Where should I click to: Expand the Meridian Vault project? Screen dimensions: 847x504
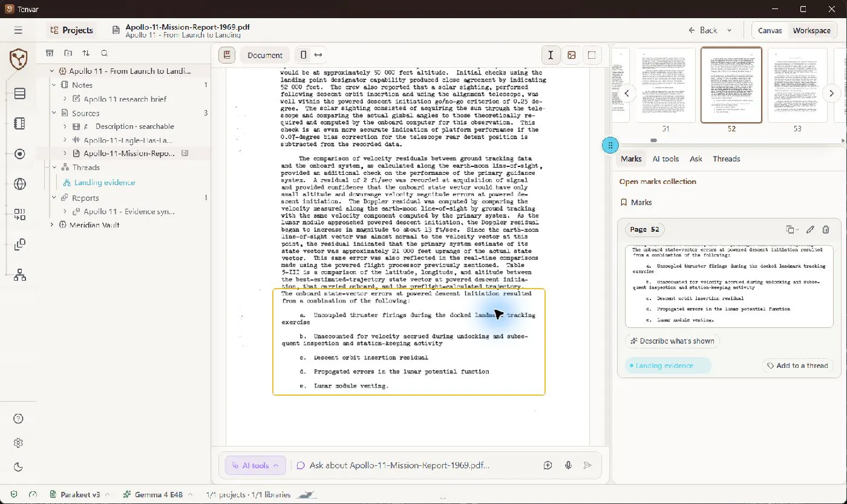click(53, 225)
